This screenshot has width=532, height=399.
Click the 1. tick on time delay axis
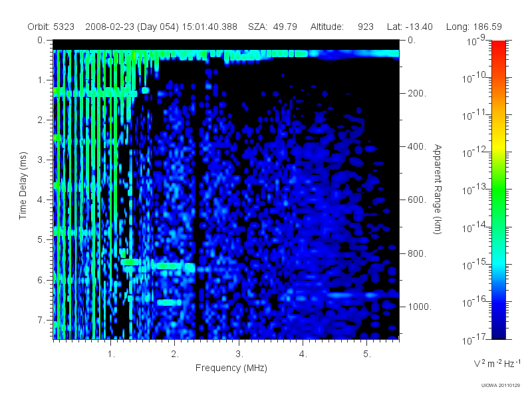tap(41, 80)
